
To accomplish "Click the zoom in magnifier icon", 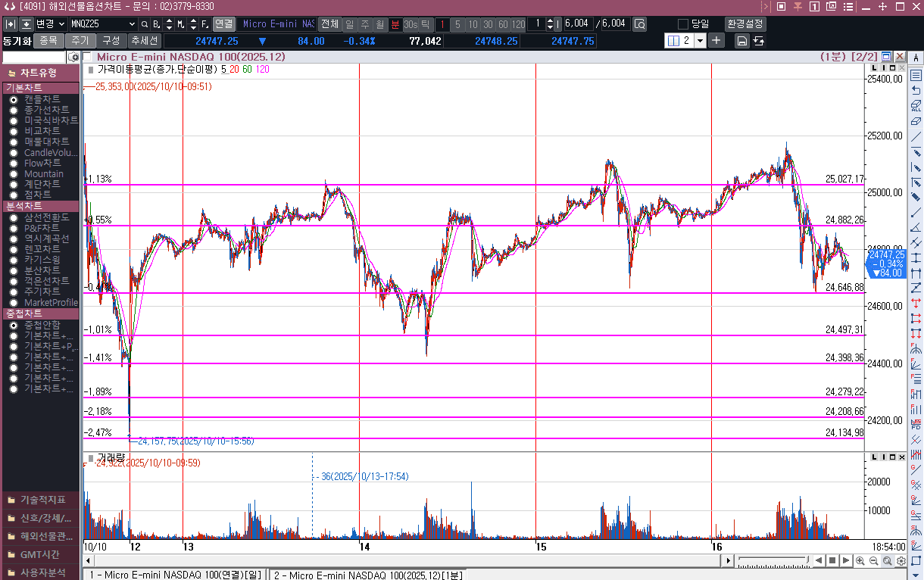I will 860,561.
